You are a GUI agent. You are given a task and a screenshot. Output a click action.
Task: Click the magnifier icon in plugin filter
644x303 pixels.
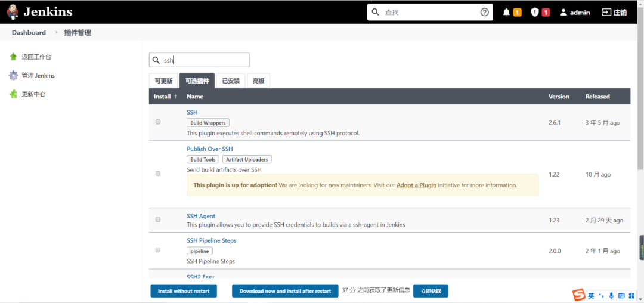pyautogui.click(x=156, y=60)
